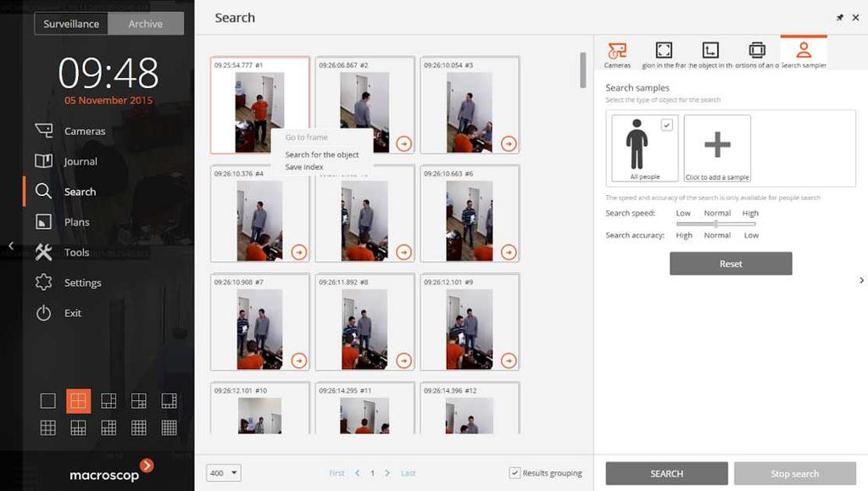Jump to the First results page
868x491 pixels.
point(337,473)
